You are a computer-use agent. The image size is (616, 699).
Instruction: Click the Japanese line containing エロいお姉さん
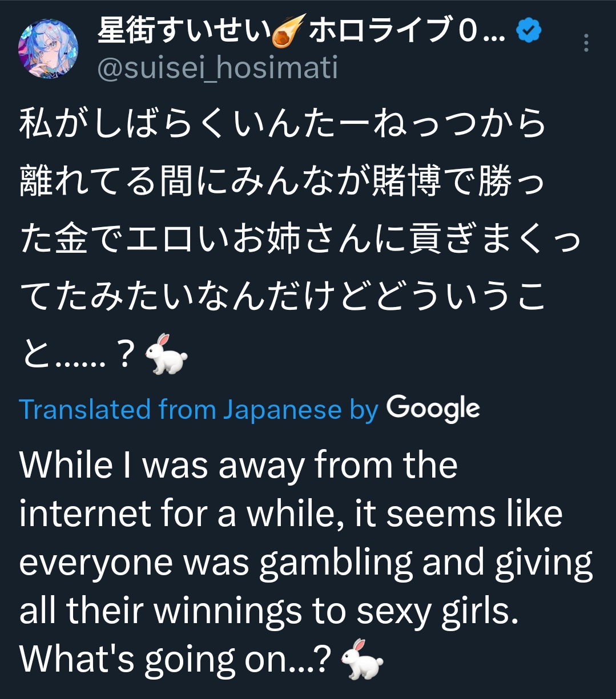300,239
